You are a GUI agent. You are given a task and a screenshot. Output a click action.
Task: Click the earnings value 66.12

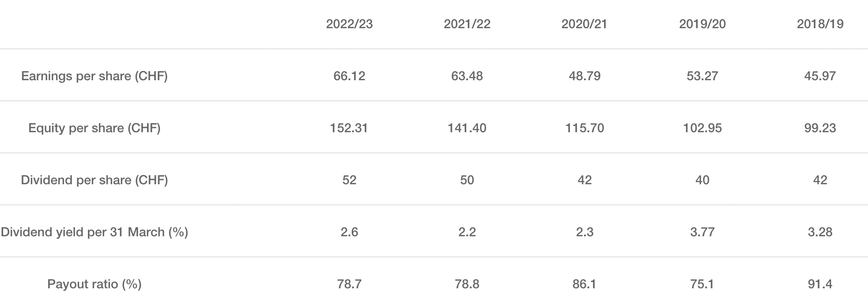349,76
